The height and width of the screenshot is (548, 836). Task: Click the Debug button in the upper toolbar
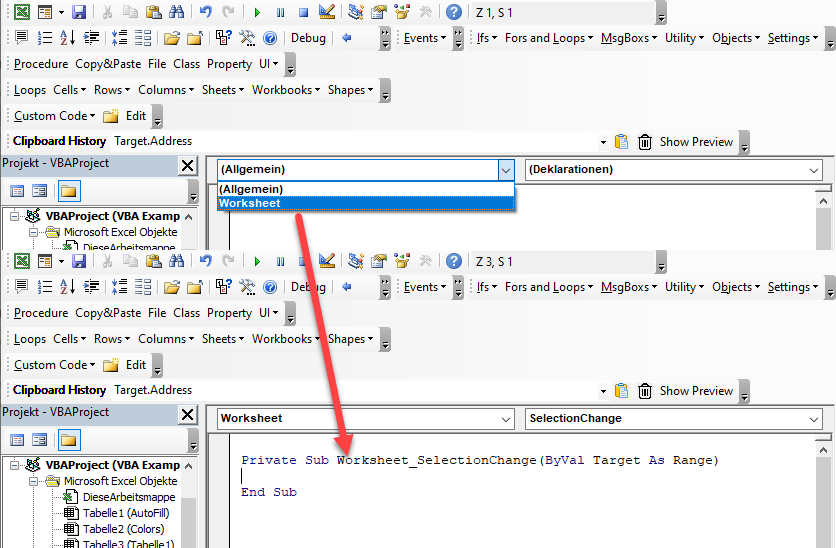point(308,38)
